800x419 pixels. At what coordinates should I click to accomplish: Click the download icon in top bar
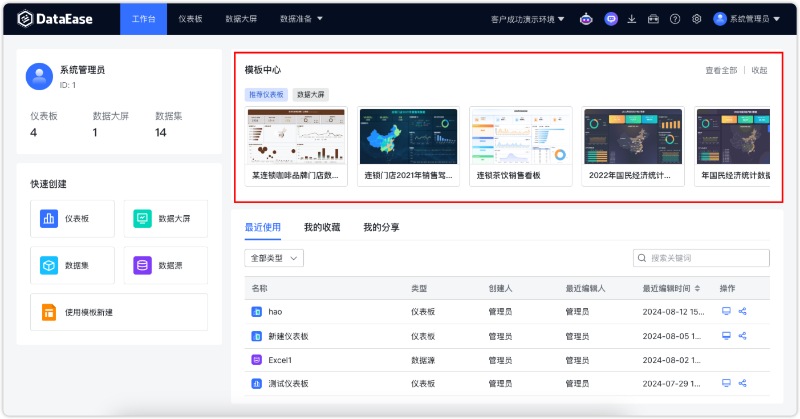[x=632, y=19]
